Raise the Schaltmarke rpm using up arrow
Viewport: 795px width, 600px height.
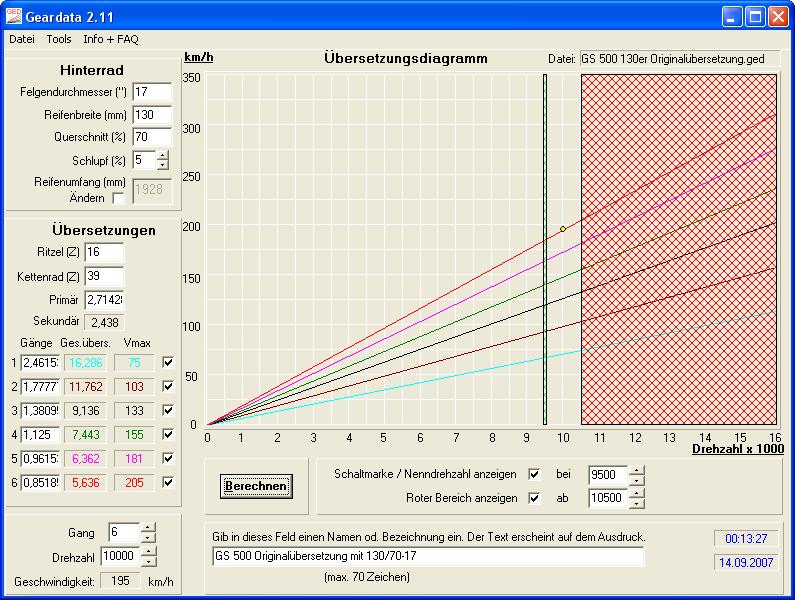[637, 470]
